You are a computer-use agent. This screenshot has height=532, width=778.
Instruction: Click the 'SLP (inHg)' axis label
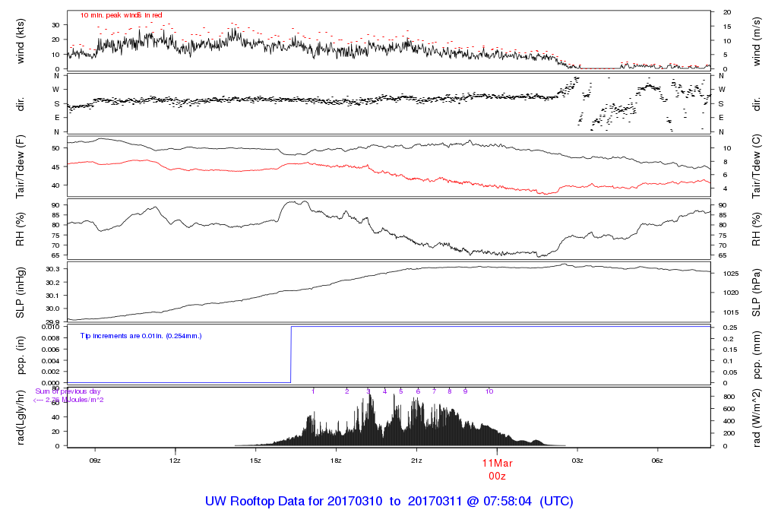[21, 293]
